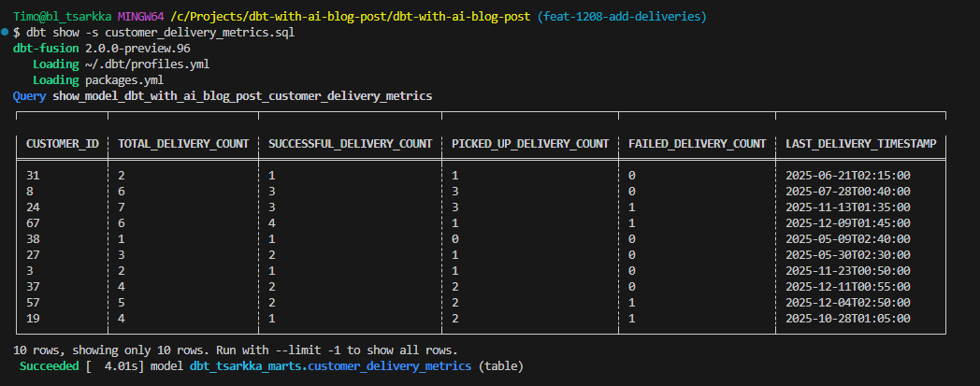Click customer ID 38 cell
Image resolution: width=980 pixels, height=386 pixels.
(33, 238)
